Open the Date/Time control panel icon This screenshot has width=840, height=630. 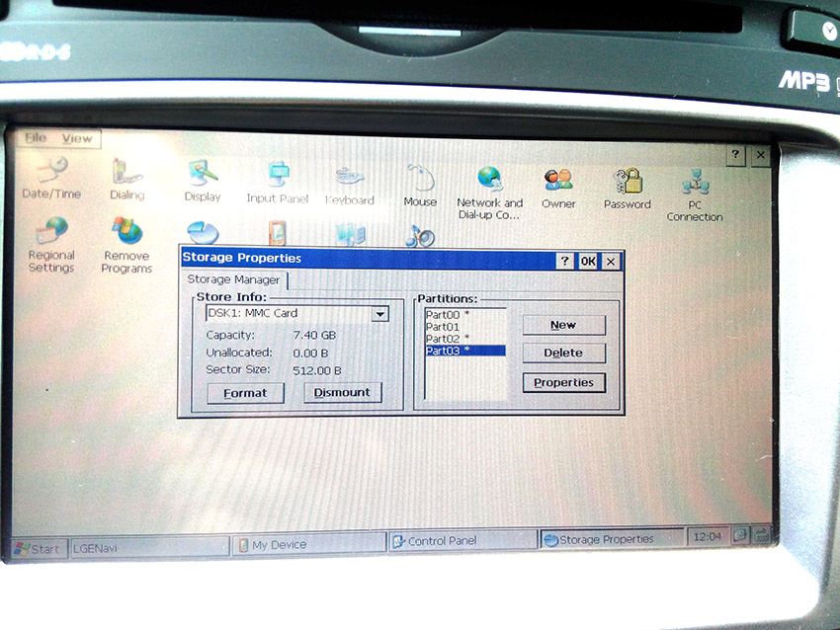tap(51, 179)
